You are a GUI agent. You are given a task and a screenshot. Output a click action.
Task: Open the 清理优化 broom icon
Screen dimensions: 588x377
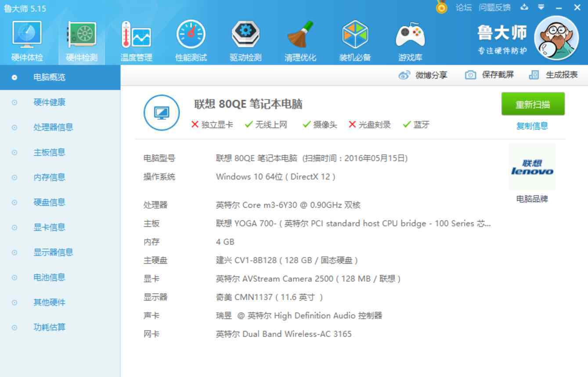(300, 36)
